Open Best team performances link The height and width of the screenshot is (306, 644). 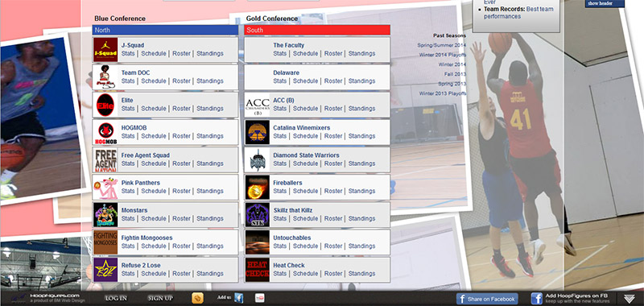click(x=518, y=13)
